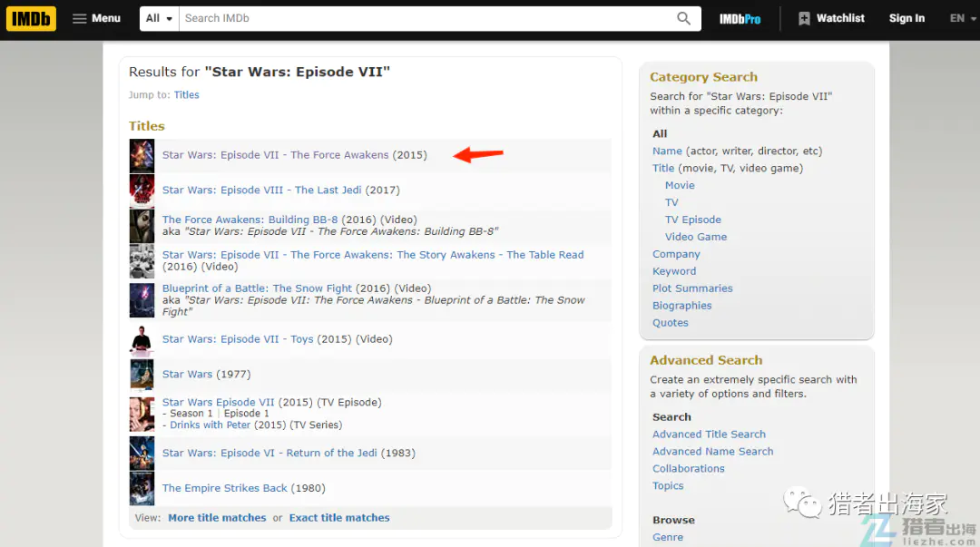Image resolution: width=980 pixels, height=547 pixels.
Task: Click The Force Awakens poster thumbnail
Action: coord(142,156)
